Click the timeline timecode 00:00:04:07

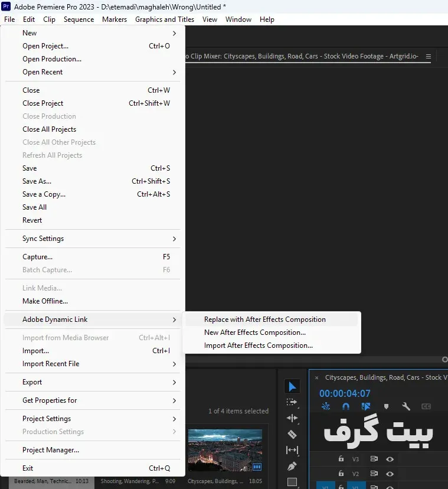[345, 393]
